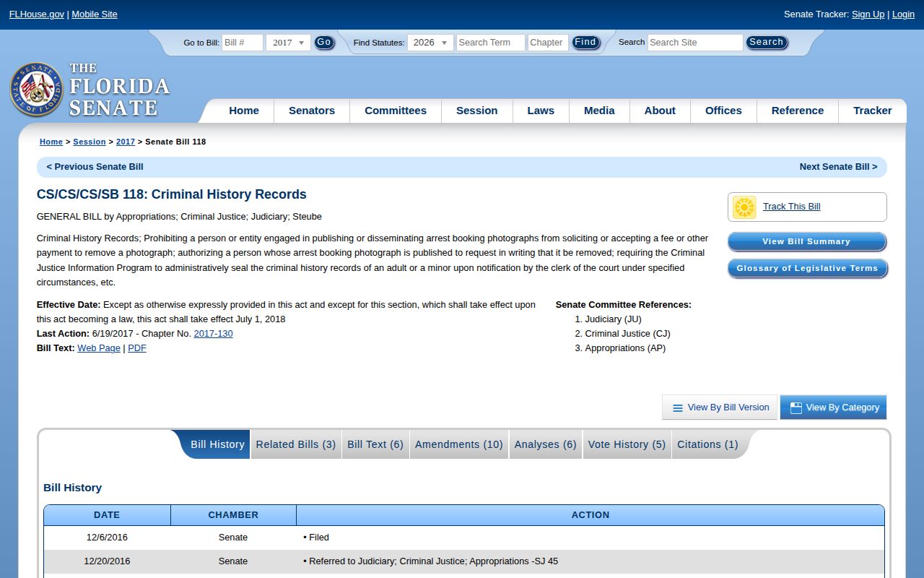
Task: Go to the Next Senate Bill
Action: pyautogui.click(x=838, y=167)
